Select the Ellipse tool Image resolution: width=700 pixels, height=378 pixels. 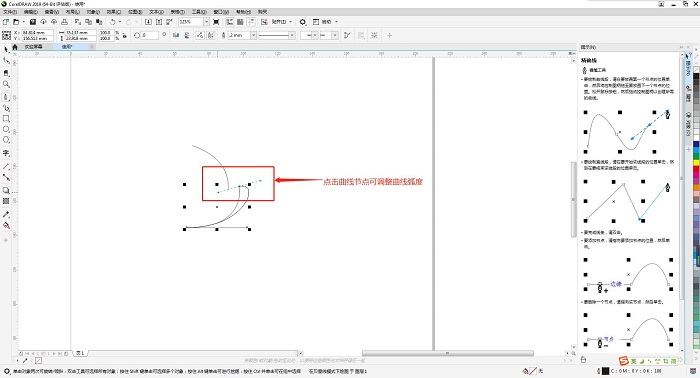(6, 129)
